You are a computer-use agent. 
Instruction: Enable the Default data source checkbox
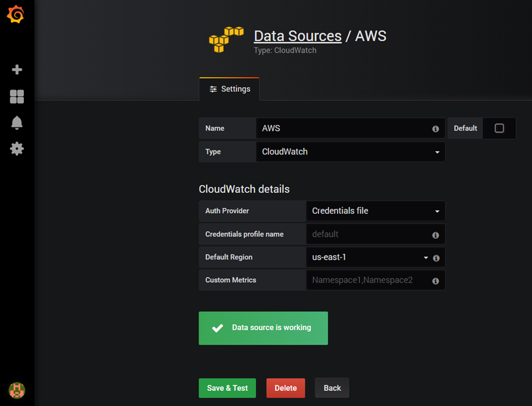coord(499,128)
